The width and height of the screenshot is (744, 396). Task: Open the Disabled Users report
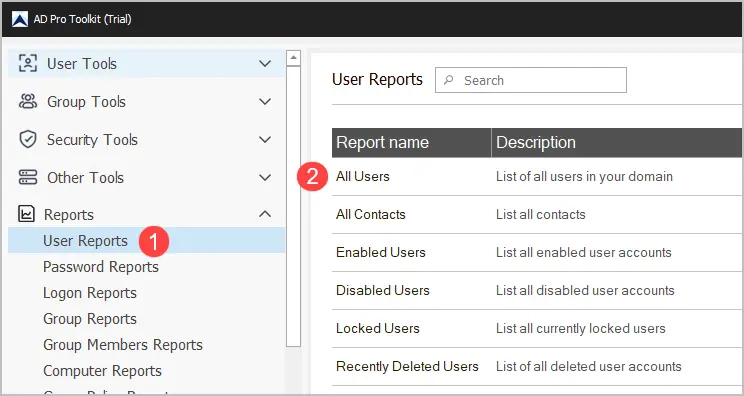382,290
